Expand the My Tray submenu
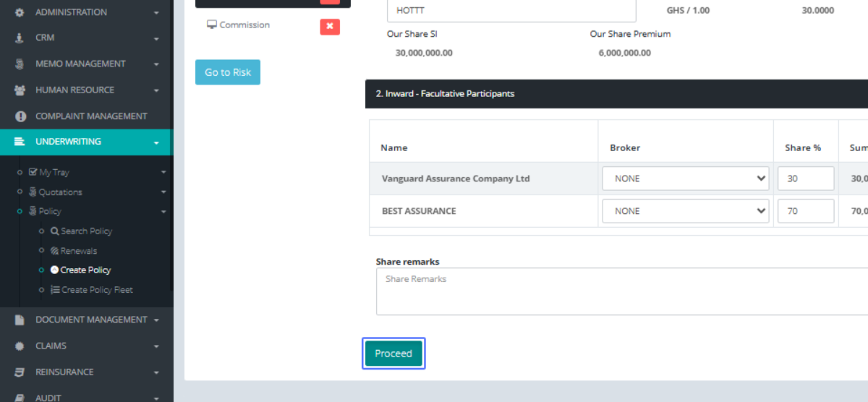The image size is (868, 402). pyautogui.click(x=163, y=173)
